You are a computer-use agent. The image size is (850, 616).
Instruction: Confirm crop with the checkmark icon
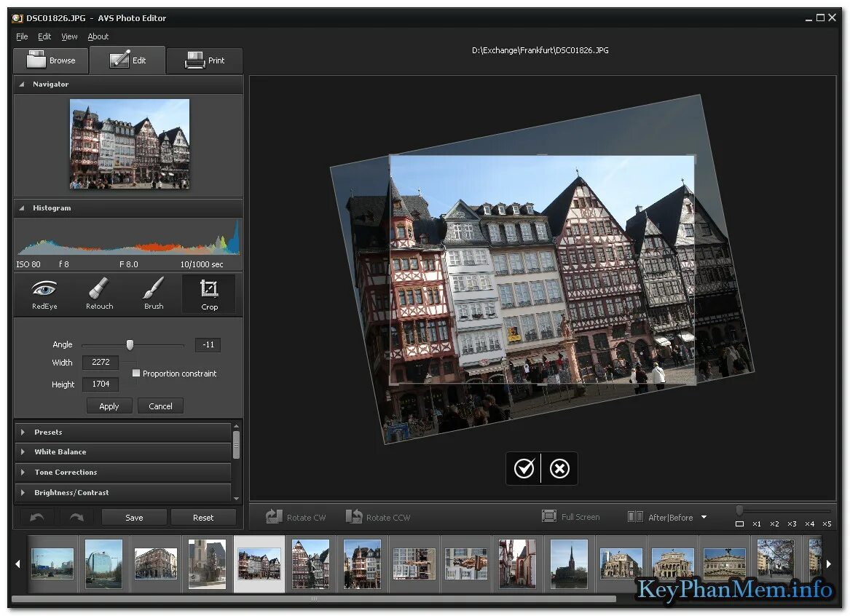coord(524,468)
